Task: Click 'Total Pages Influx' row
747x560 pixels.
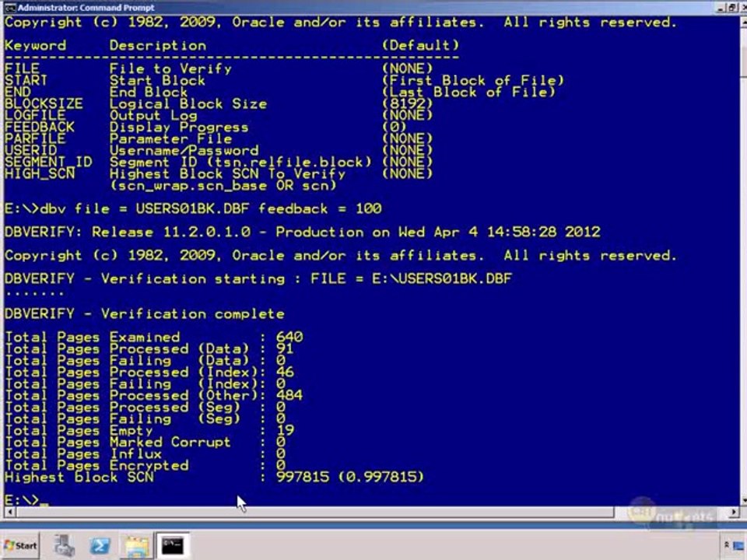Action: pos(146,453)
